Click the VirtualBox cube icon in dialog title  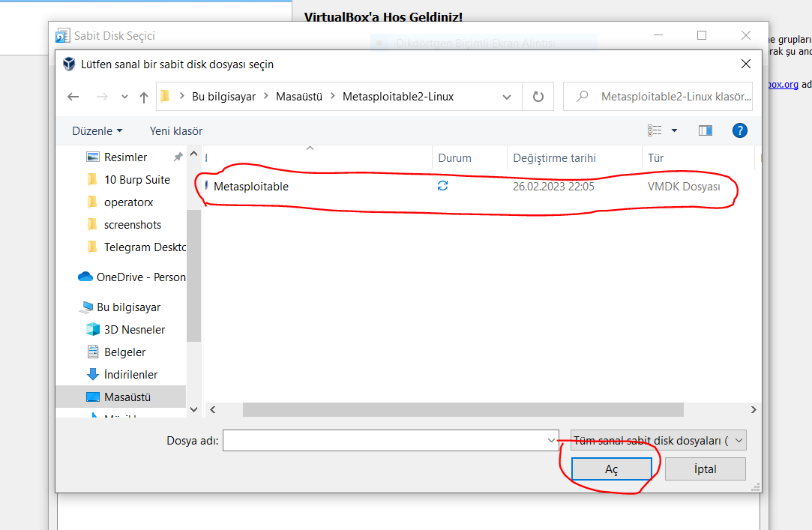point(69,64)
